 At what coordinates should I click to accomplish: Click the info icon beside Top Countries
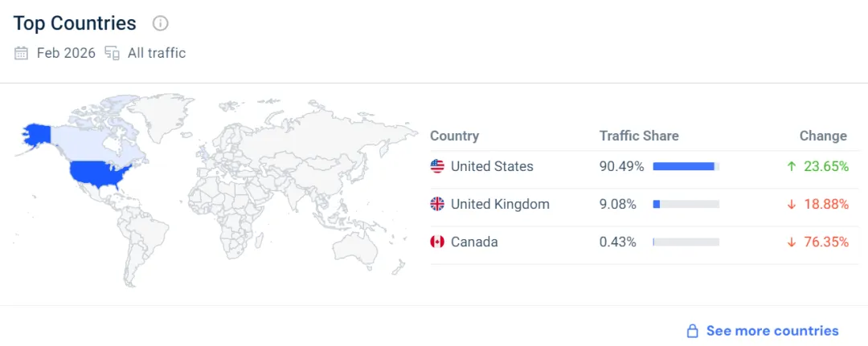161,23
